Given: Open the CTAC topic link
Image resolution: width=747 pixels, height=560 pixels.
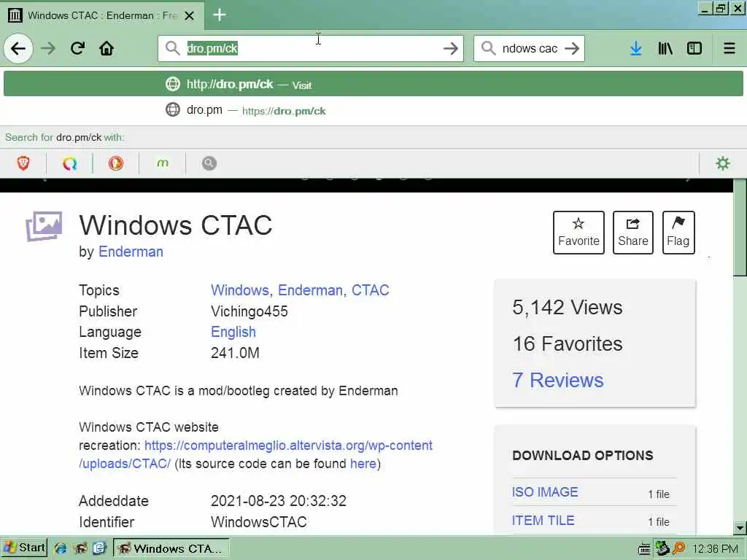Looking at the screenshot, I should 370,290.
